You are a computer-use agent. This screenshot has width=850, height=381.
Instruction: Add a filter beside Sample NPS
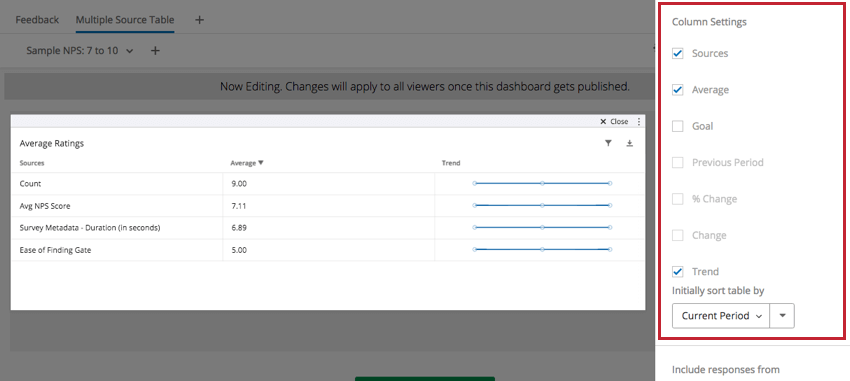click(x=154, y=50)
